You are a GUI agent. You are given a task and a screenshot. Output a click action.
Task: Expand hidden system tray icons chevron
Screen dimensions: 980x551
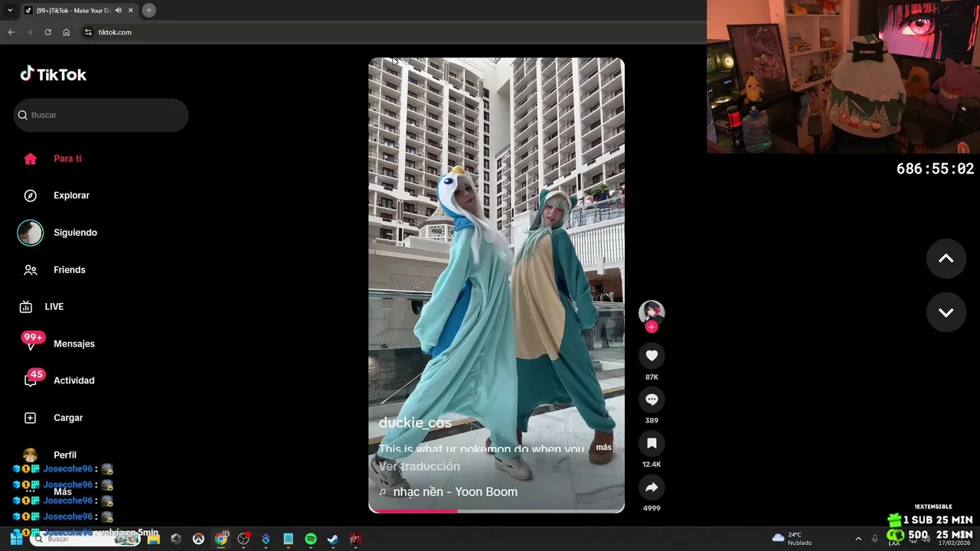[858, 539]
